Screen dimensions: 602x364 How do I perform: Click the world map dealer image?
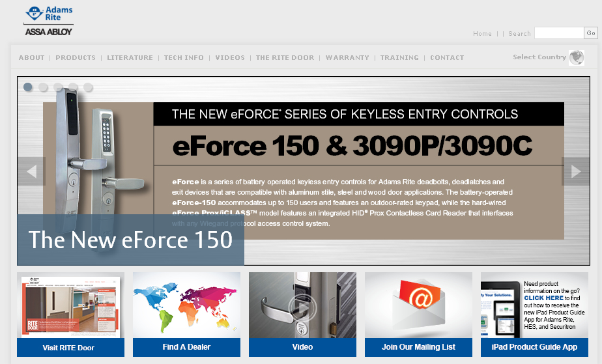(186, 305)
